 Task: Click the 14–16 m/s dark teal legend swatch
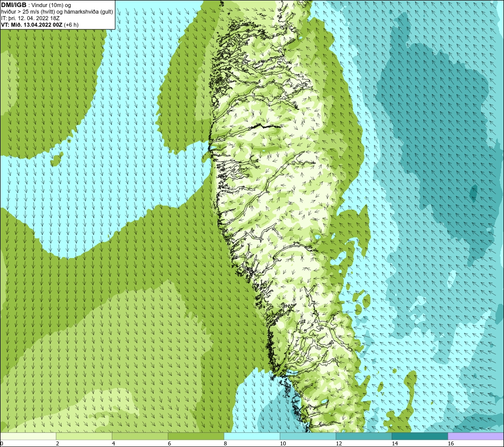click(x=420, y=436)
